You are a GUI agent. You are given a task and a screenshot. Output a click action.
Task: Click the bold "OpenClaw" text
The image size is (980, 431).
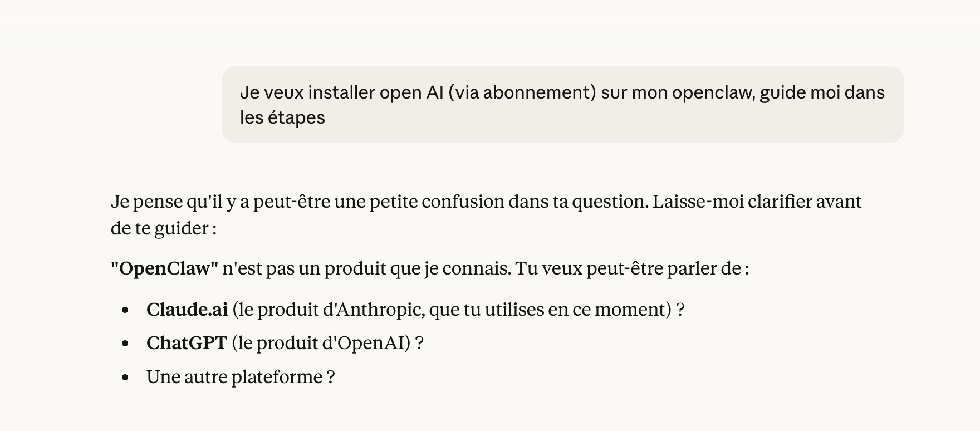point(165,269)
